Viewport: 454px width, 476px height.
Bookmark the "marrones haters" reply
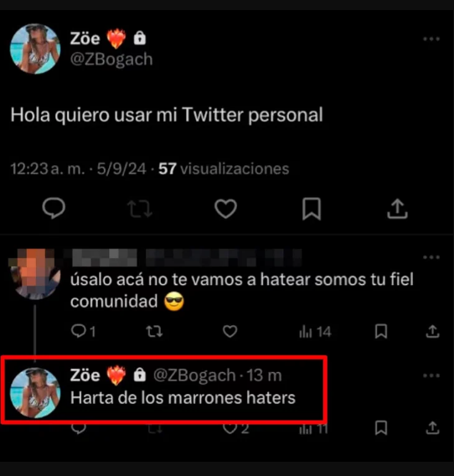381,427
